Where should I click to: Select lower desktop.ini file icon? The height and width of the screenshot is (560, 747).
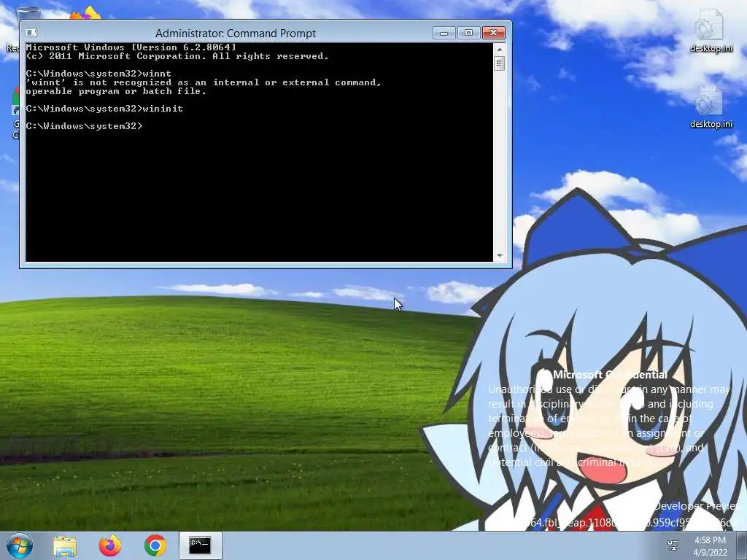click(x=711, y=107)
